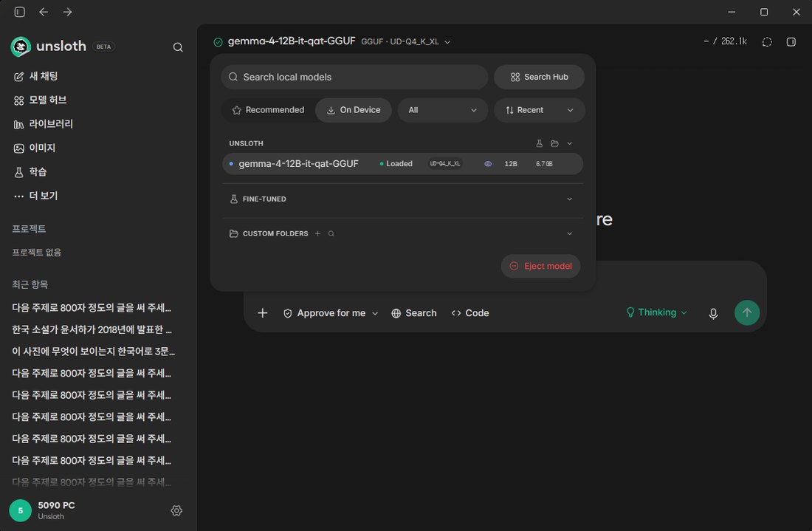
Task: Collapse the UNSLOTH section chevron
Action: [570, 143]
